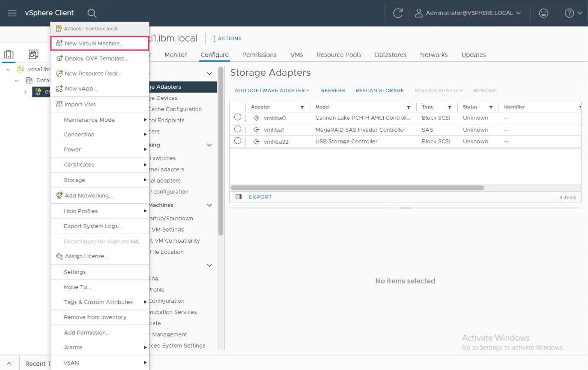This screenshot has width=588, height=370.
Task: Choose Move To menu entry
Action: 100,287
